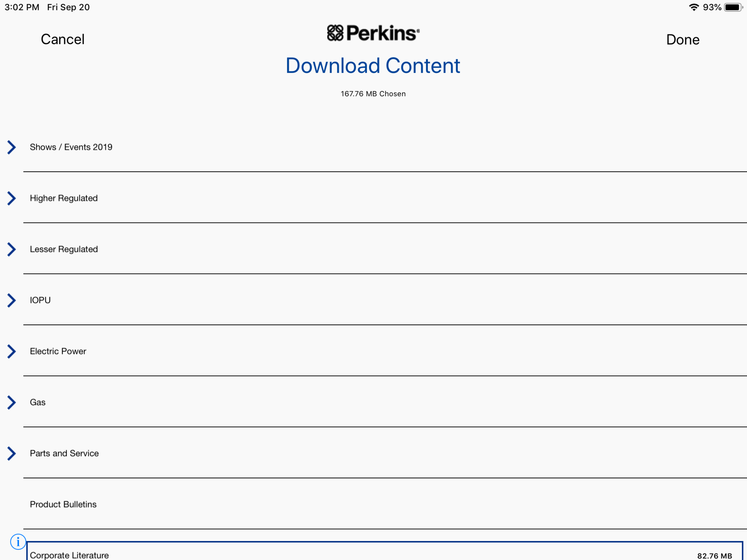Tap the Download Content heading
This screenshot has width=747, height=560.
coord(373,66)
